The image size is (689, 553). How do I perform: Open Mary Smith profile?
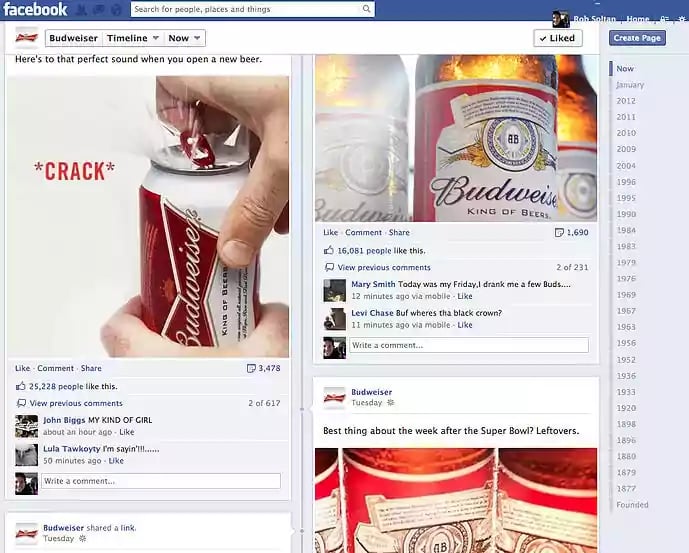[373, 284]
